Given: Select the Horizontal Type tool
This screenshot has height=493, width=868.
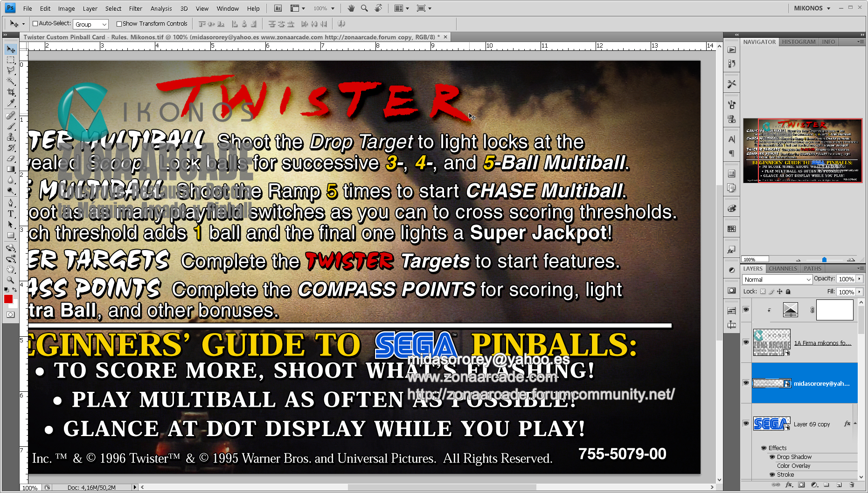Looking at the screenshot, I should (11, 214).
